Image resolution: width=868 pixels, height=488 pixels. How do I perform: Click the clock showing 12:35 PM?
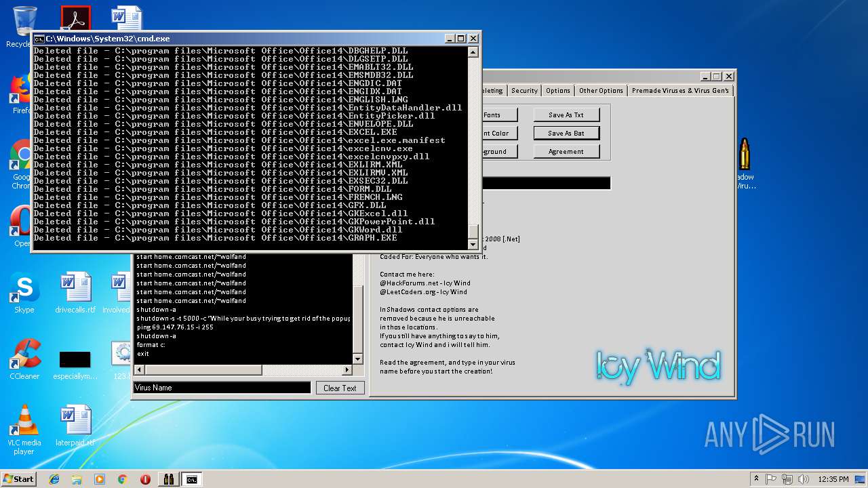(x=833, y=479)
